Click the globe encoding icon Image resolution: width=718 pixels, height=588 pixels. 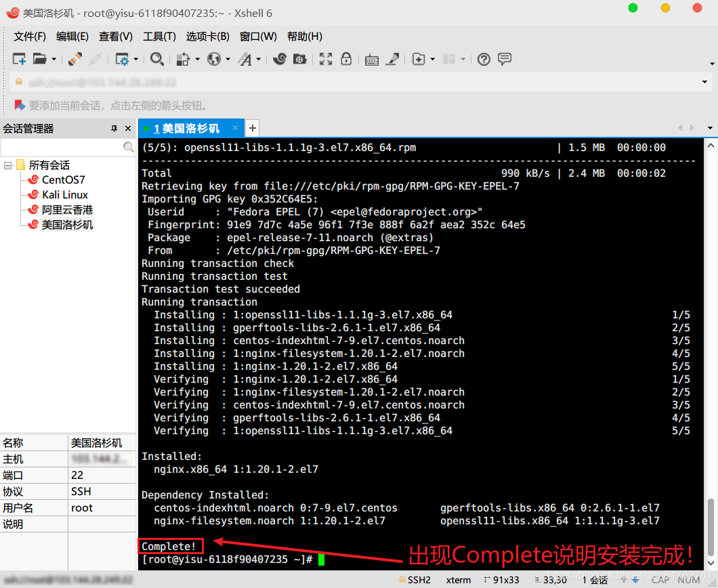pos(214,59)
